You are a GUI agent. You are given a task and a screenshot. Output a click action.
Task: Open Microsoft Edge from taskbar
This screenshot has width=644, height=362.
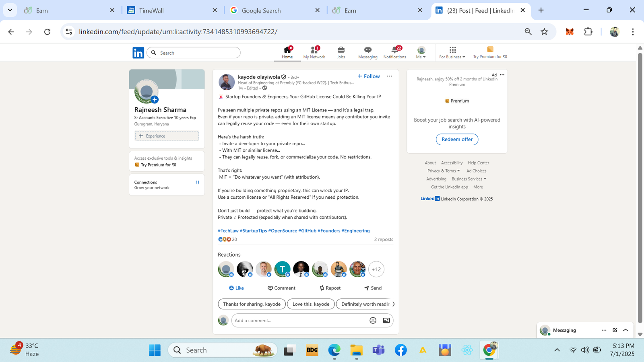(x=334, y=350)
